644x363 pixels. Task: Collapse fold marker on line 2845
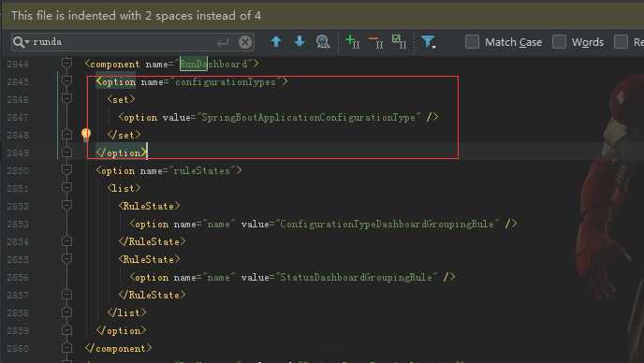(x=66, y=80)
